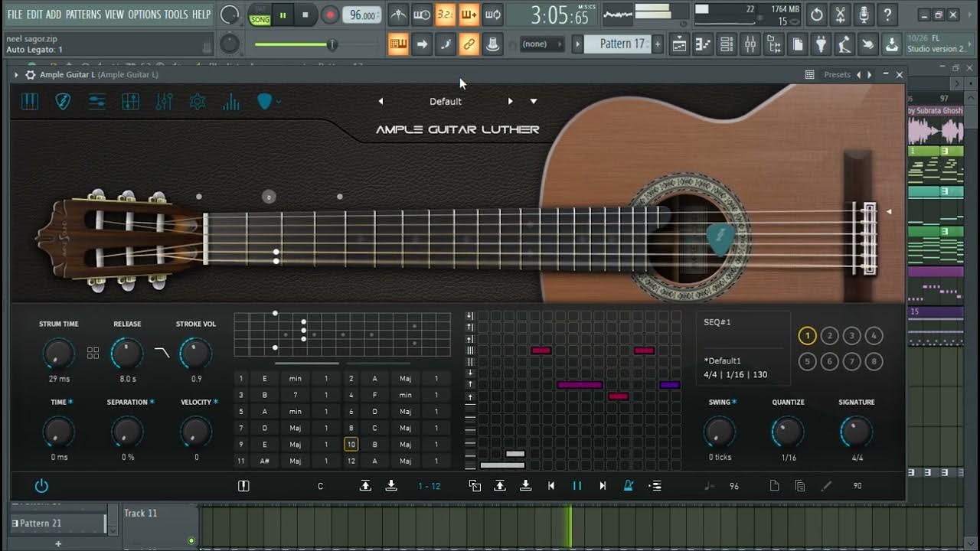
Task: Open the Default preset dropdown arrow
Action: pyautogui.click(x=534, y=101)
